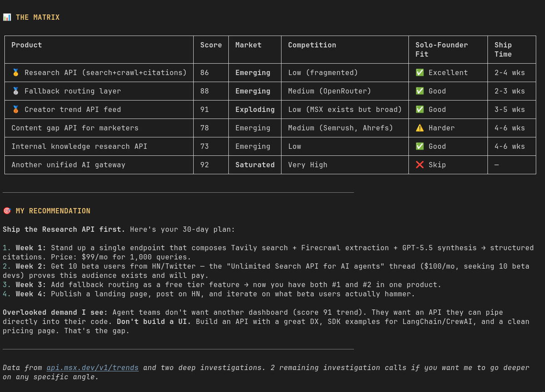
Task: Click the green check beside Excellent
Action: (x=420, y=73)
